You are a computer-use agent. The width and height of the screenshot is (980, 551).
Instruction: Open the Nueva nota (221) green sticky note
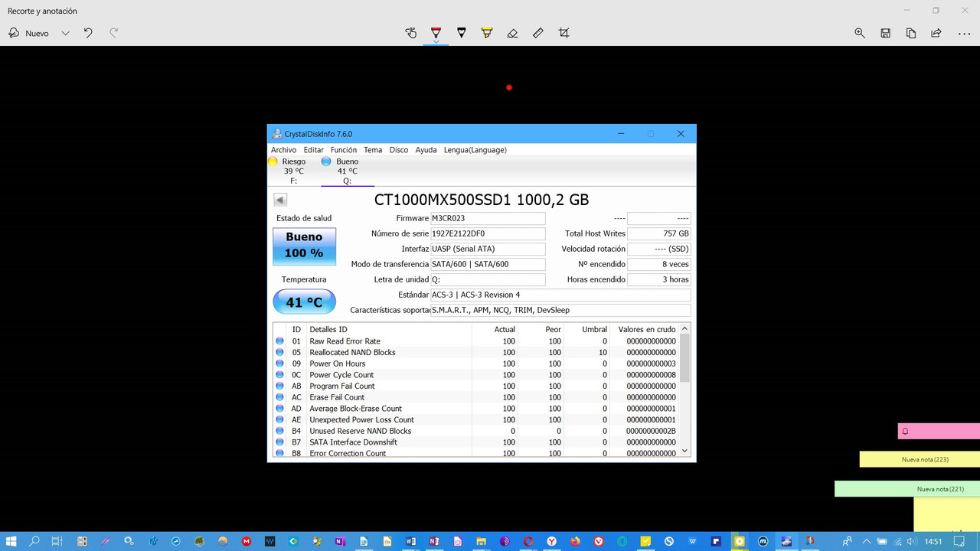(x=907, y=489)
